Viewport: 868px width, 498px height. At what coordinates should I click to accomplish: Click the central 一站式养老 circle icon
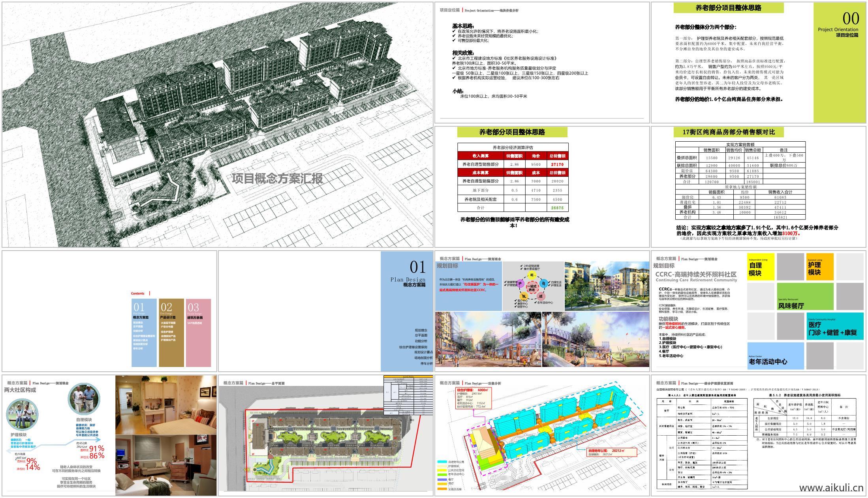coord(532,287)
